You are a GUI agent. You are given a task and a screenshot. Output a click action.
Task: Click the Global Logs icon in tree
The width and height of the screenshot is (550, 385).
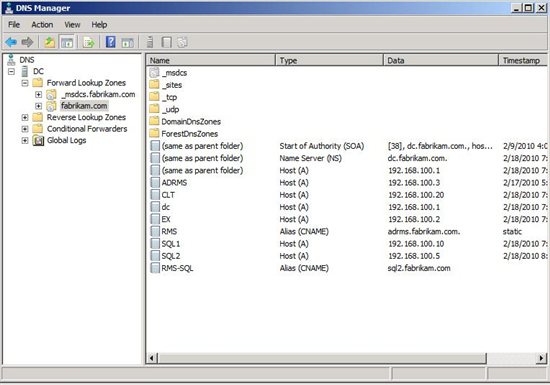click(38, 140)
